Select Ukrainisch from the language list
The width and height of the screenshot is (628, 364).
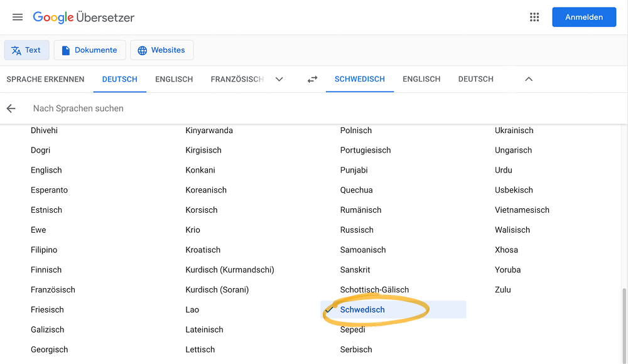pyautogui.click(x=514, y=131)
